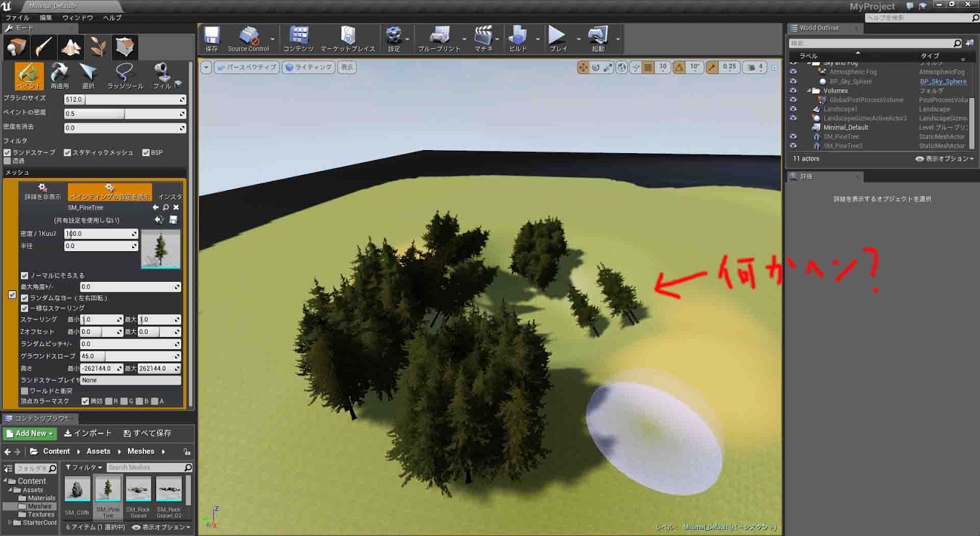Open World Outliner 表示オプション dropdown

[944, 159]
